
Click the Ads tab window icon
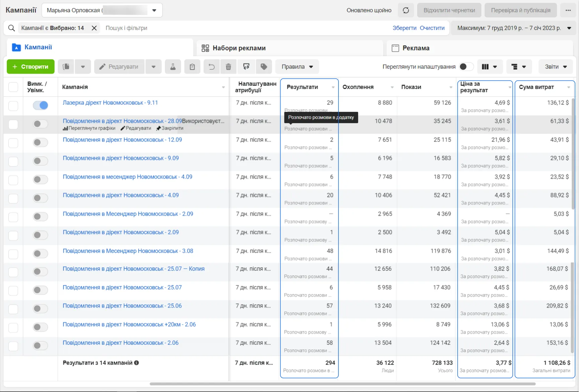(395, 48)
